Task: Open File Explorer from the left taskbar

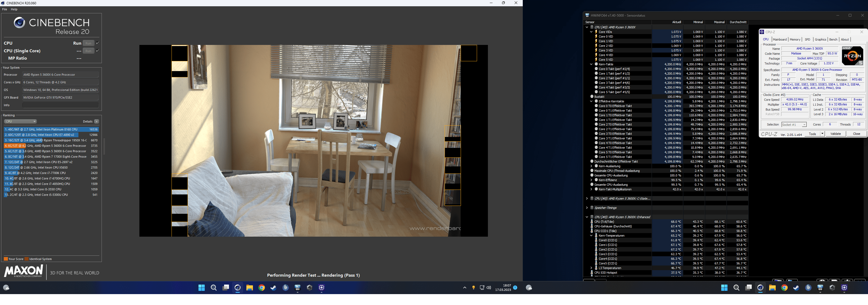Action: pos(250,288)
